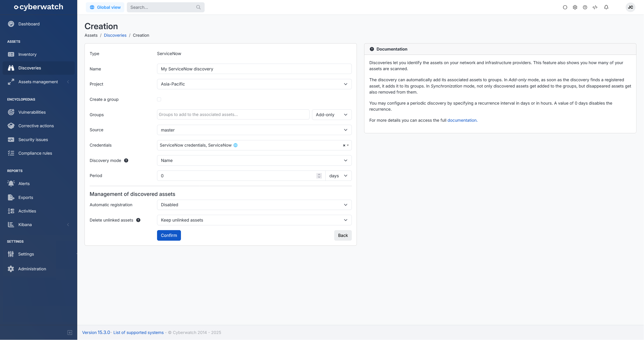Clear the selected ServiceNow credentials

pyautogui.click(x=344, y=145)
